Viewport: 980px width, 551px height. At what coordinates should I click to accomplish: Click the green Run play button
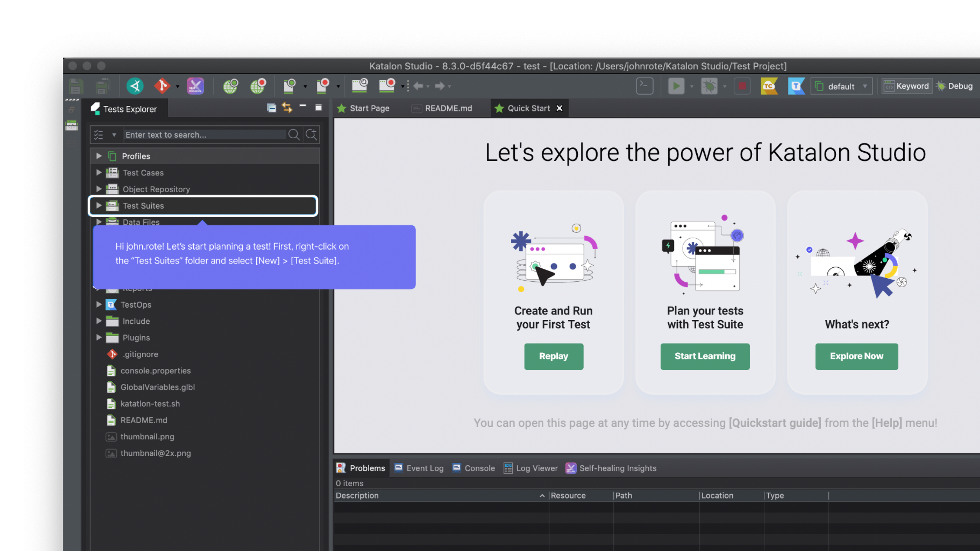coord(676,86)
